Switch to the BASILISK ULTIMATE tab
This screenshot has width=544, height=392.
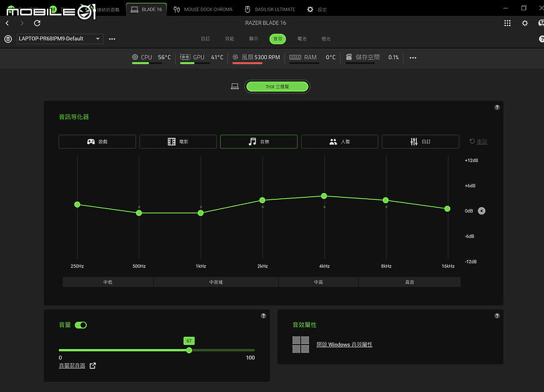270,9
